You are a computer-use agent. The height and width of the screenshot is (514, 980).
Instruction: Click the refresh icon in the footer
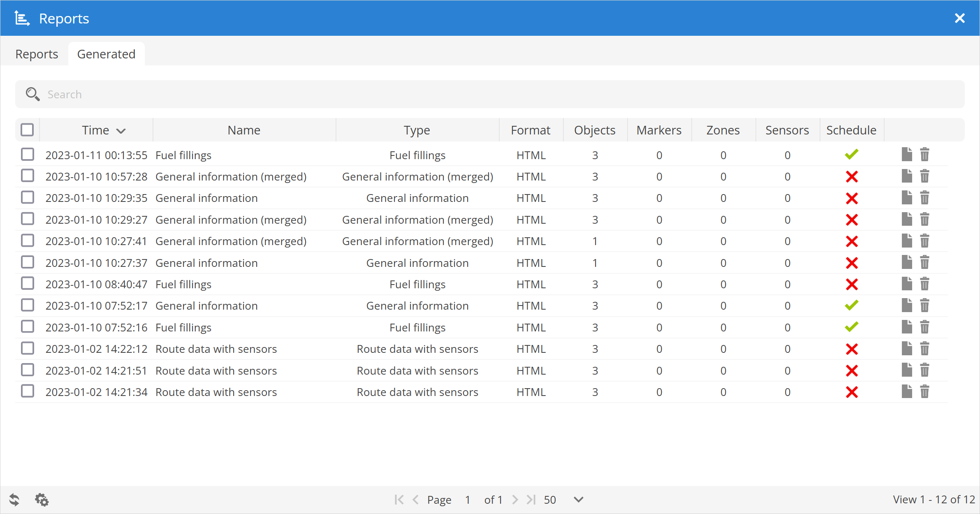click(x=14, y=500)
